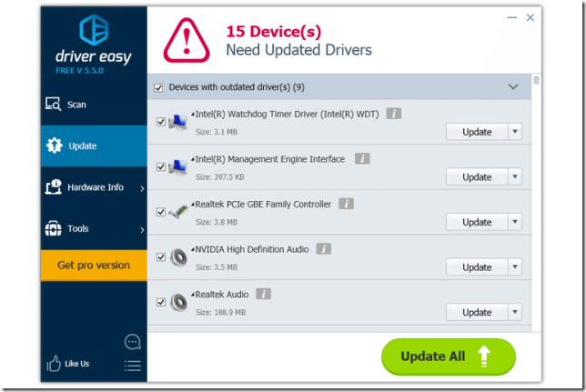The height and width of the screenshot is (392, 586).
Task: Click the Update gear icon in sidebar
Action: (x=55, y=146)
